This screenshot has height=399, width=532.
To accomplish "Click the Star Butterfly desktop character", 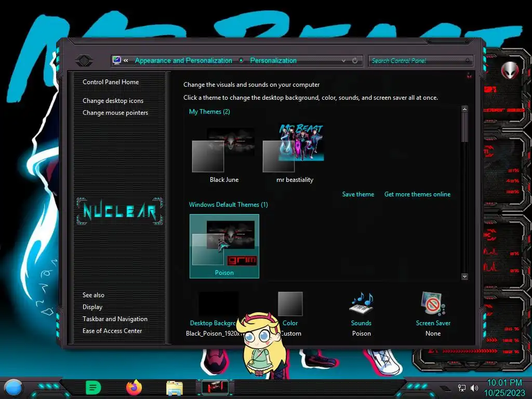I will click(x=262, y=345).
